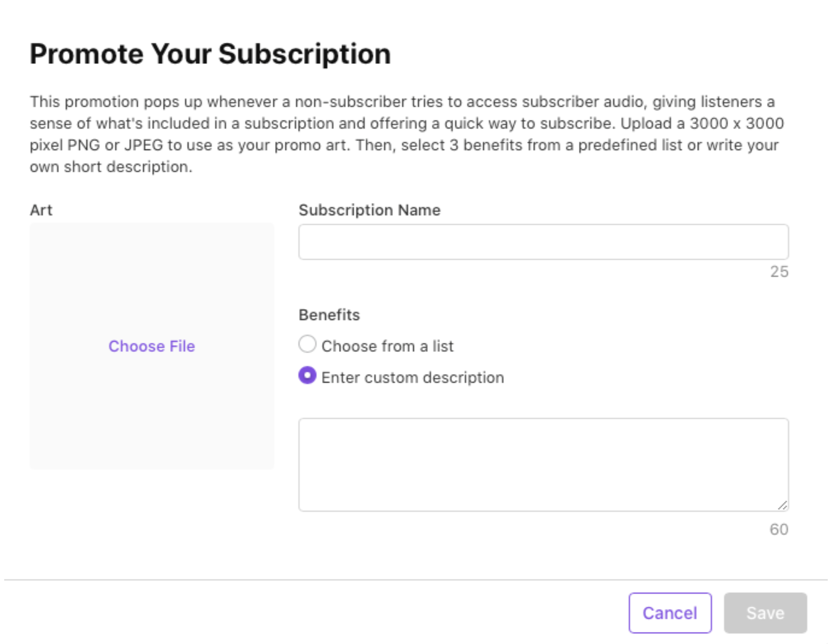Click the "Choose from a list" label text
835x644 pixels.
point(388,345)
